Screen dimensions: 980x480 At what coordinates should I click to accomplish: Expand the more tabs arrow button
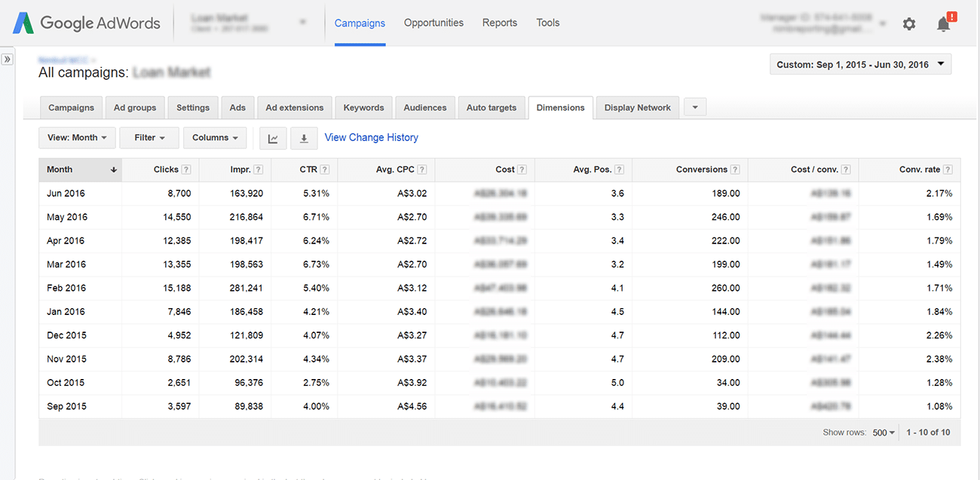695,108
